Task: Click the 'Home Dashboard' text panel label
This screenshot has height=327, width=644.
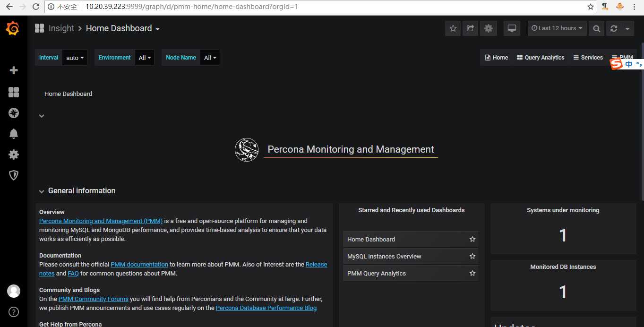Action: tap(68, 94)
